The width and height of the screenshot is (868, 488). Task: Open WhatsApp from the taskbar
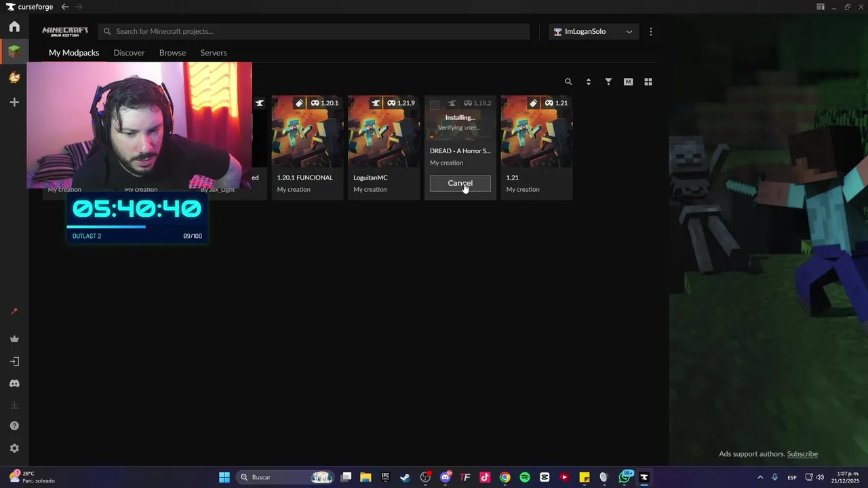[625, 477]
